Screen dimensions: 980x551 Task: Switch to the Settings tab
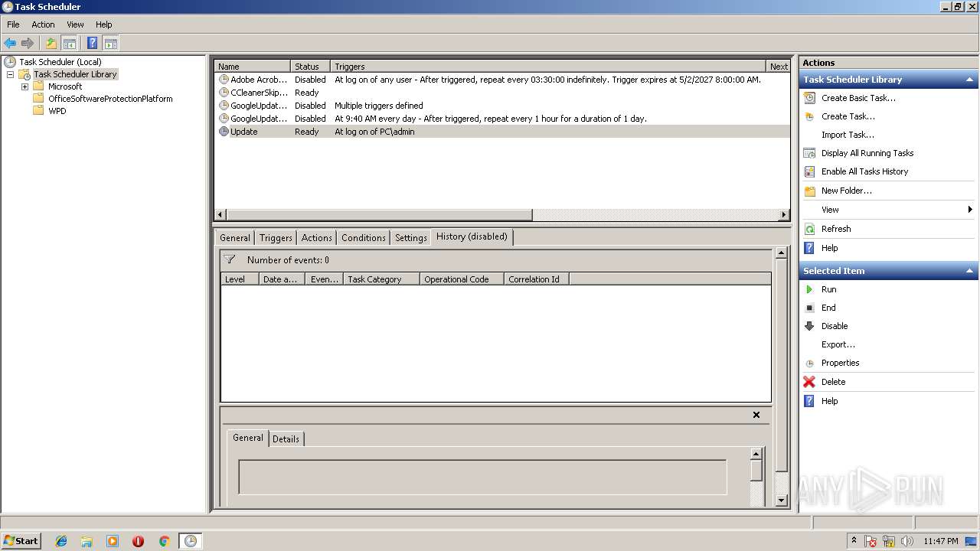pos(410,238)
